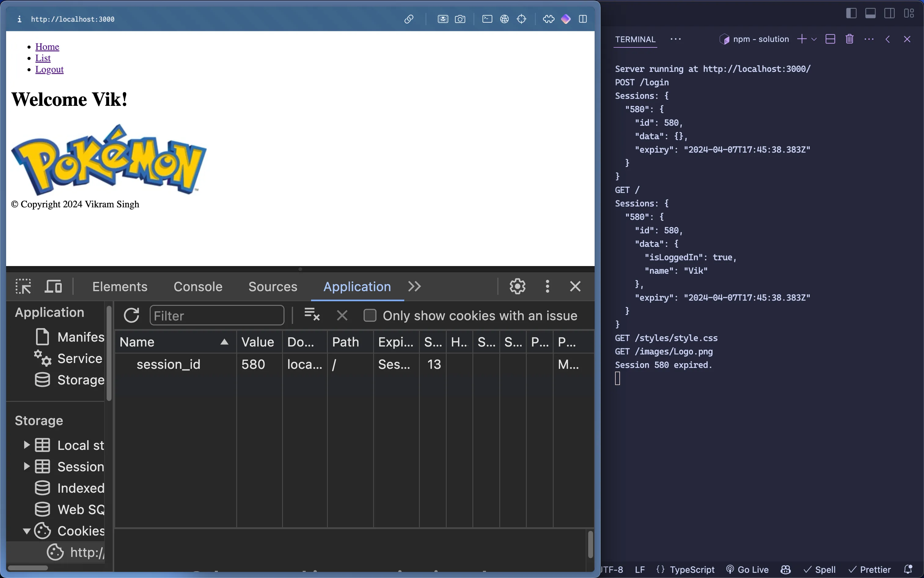Toggle the primary side bar layout icon
The height and width of the screenshot is (578, 924).
[x=852, y=13]
